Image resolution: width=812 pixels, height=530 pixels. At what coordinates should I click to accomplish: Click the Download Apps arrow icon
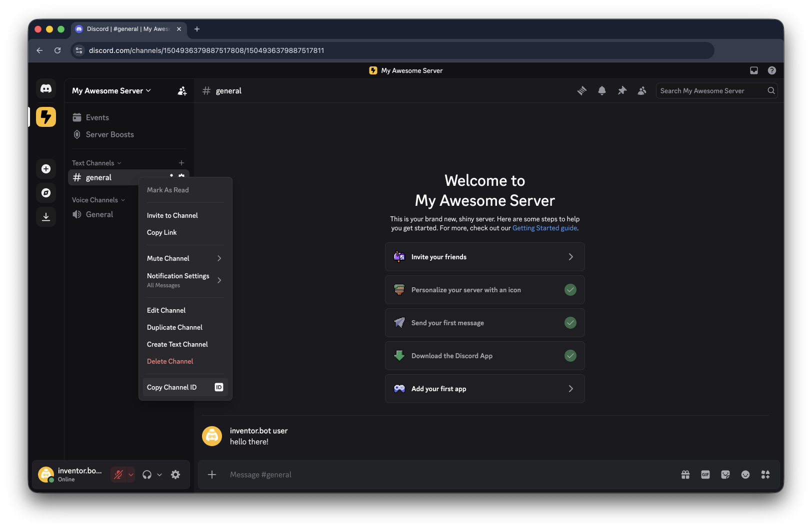point(46,217)
